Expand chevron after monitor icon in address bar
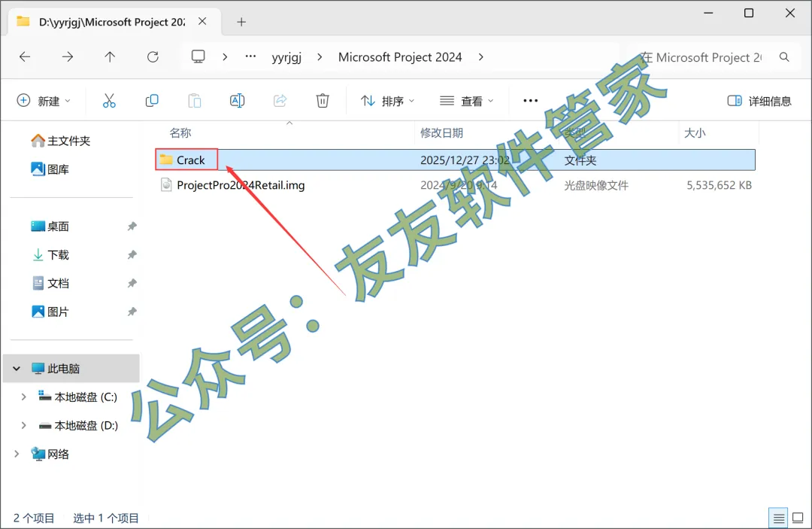This screenshot has width=812, height=529. pos(225,57)
